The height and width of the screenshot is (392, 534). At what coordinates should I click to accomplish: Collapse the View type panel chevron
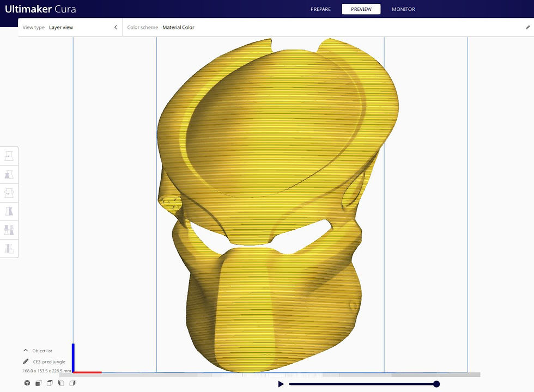pos(116,27)
